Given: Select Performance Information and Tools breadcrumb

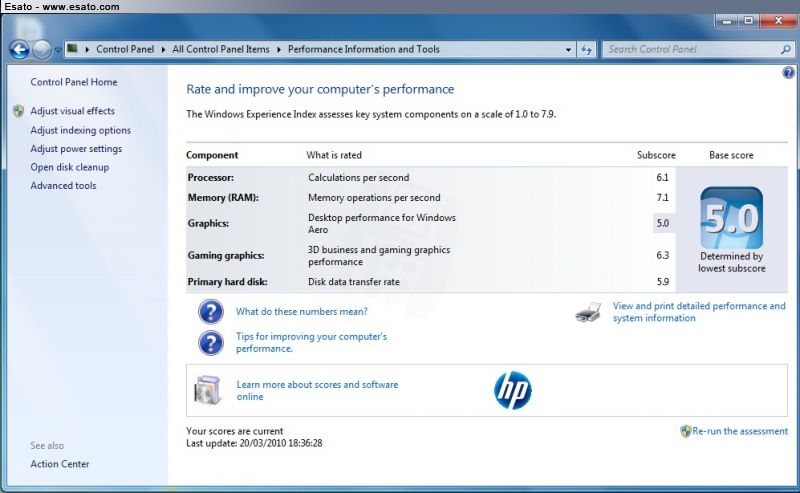Looking at the screenshot, I should coord(363,50).
